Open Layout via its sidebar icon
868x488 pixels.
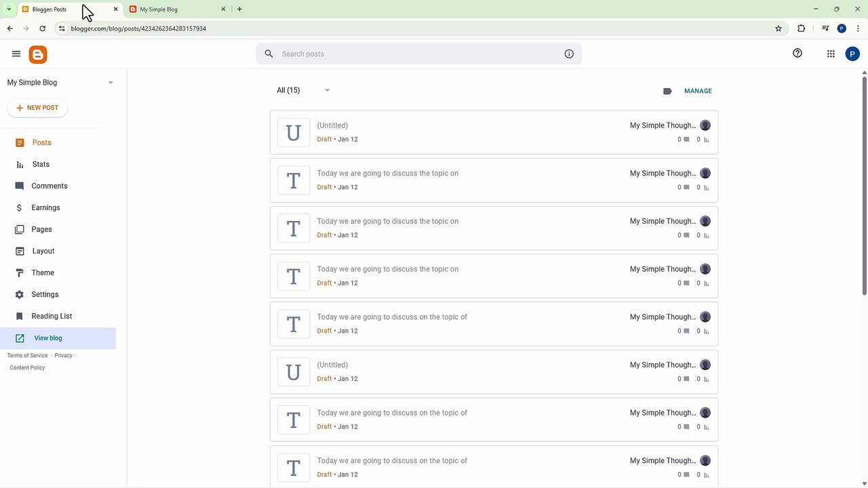pos(20,251)
